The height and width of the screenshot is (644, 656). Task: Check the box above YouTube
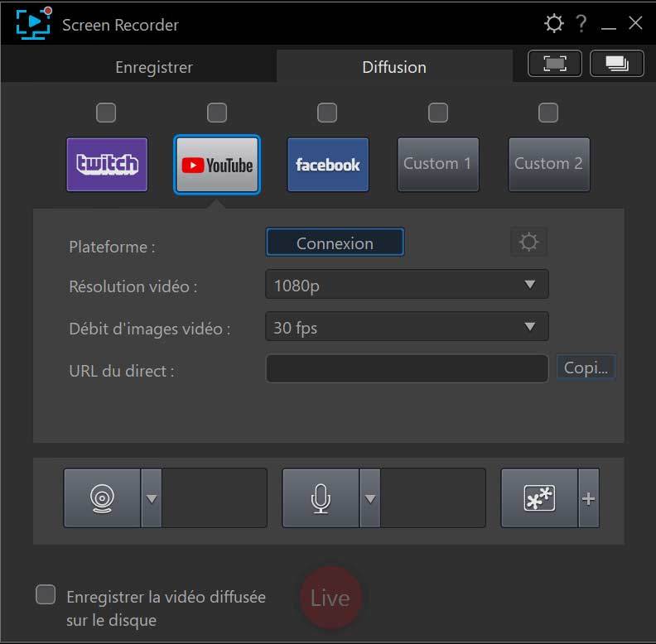tap(217, 113)
